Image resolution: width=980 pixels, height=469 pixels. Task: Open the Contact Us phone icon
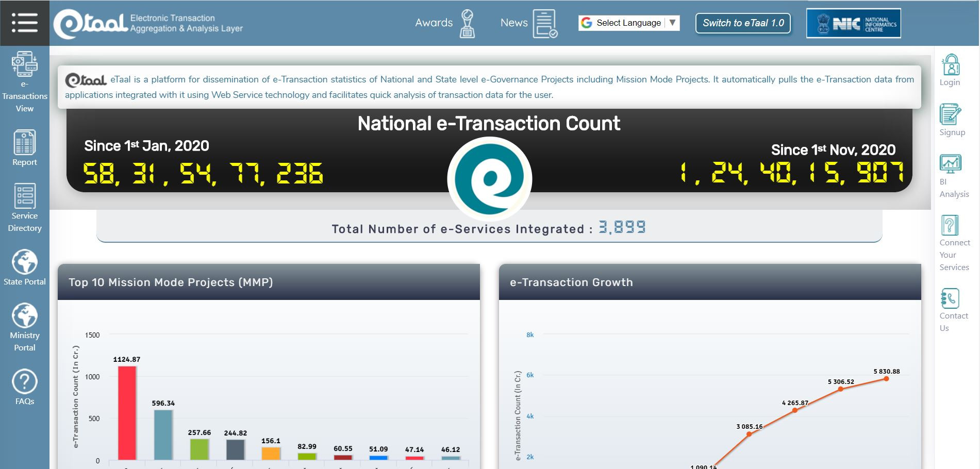point(950,298)
